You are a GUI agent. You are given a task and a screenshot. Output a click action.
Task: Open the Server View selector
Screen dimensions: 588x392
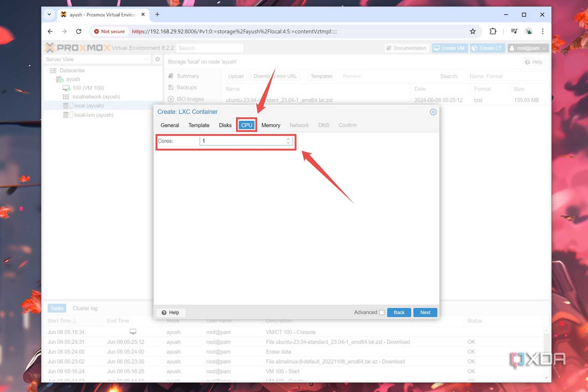97,59
